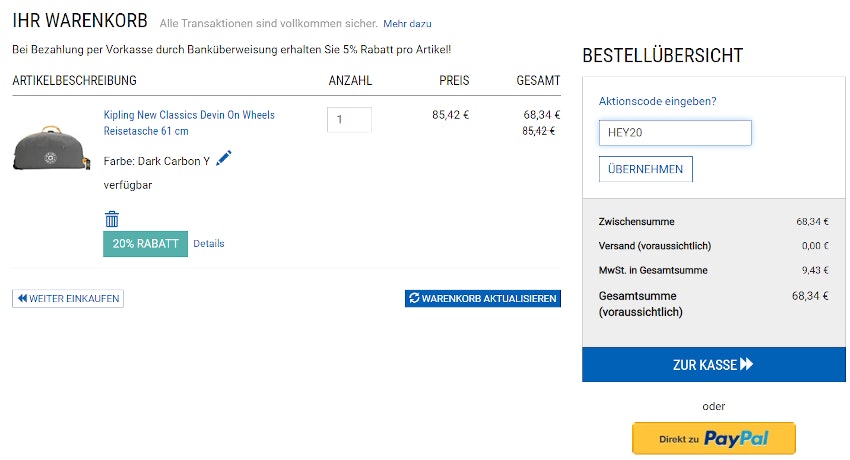The width and height of the screenshot is (850, 460).
Task: Focus the promo code field containing HEY20
Action: pyautogui.click(x=674, y=133)
